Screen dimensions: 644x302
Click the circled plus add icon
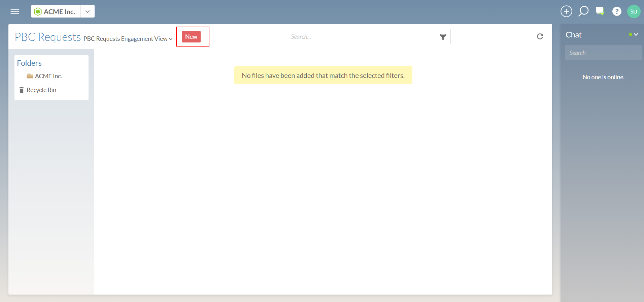point(566,11)
